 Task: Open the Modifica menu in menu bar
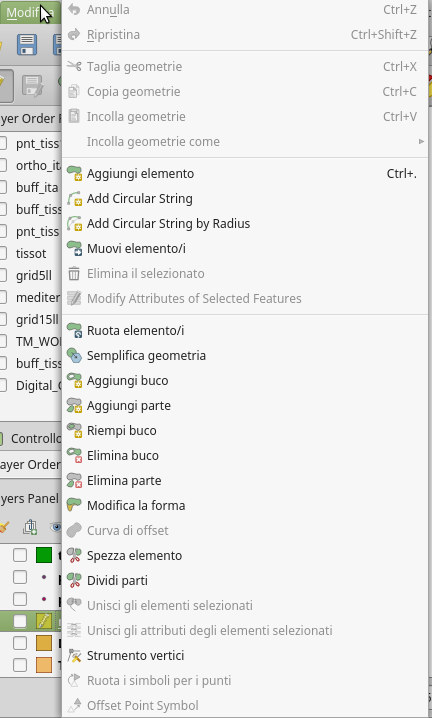pos(30,12)
